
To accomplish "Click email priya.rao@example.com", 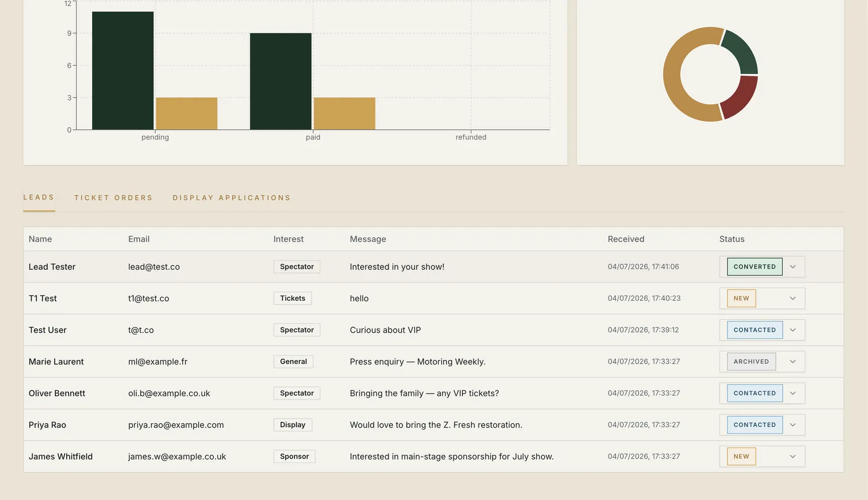I will [176, 425].
